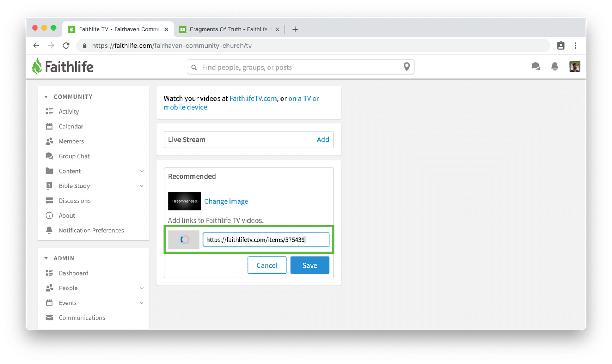The image size is (612, 364).
Task: Expand the Events submenu chevron
Action: [142, 303]
